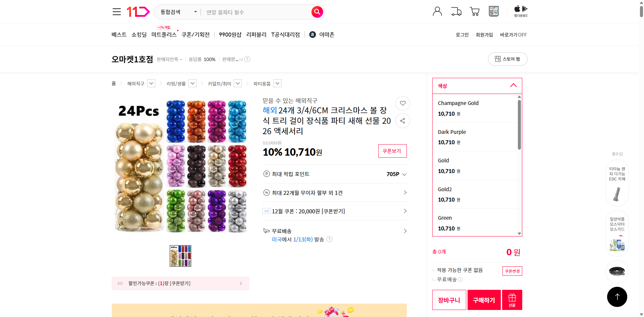
Task: Toggle the 스토어 찜 store favorite
Action: [507, 59]
